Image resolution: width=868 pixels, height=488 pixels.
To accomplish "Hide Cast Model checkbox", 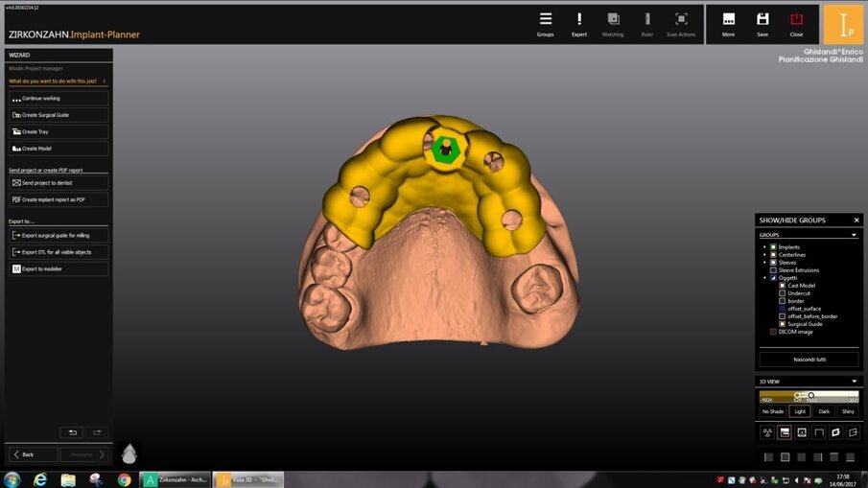I will [x=783, y=286].
